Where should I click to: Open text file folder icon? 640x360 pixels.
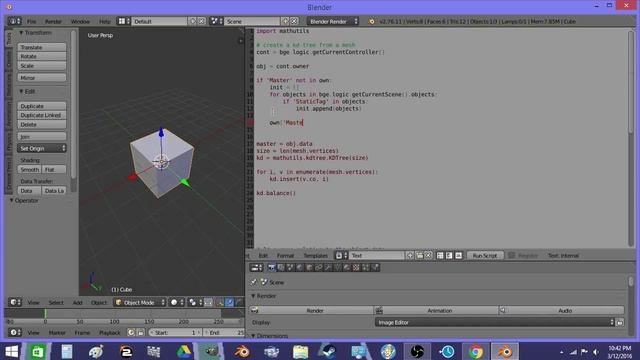pos(420,256)
